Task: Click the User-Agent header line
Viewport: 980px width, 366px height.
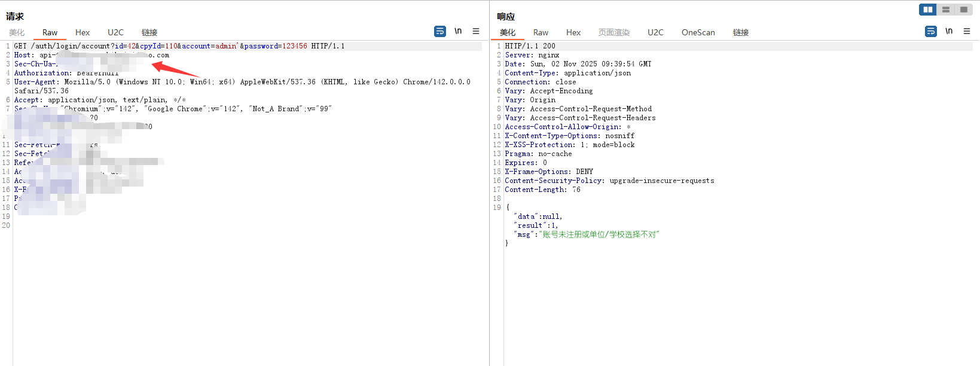Action: coord(242,82)
